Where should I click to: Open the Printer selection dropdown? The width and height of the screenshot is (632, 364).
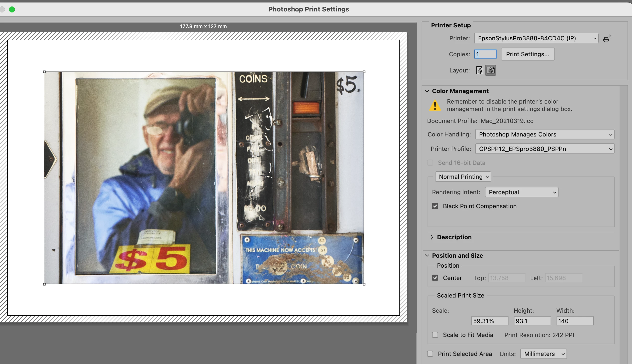536,38
